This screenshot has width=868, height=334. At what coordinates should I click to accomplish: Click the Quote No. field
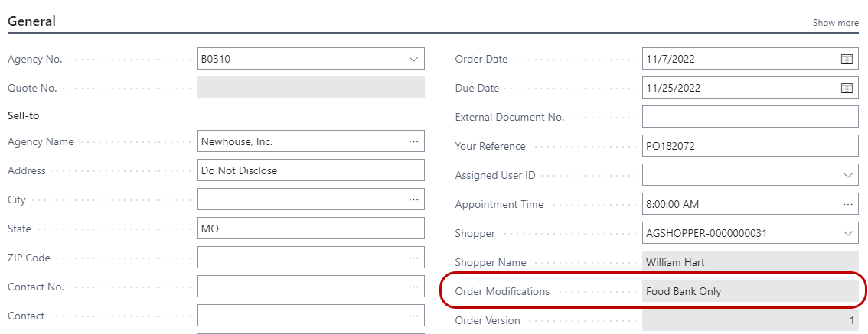coord(310,88)
